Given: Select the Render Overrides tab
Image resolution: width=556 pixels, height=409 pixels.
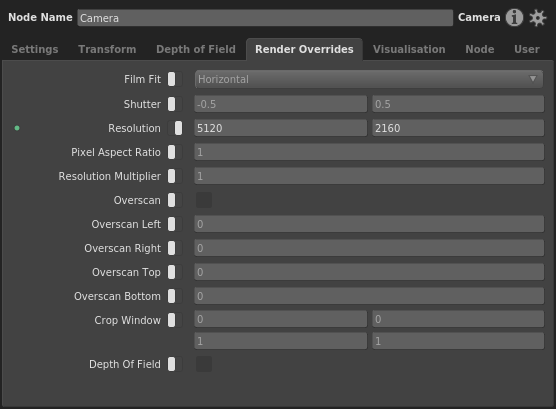Looking at the screenshot, I should 304,49.
